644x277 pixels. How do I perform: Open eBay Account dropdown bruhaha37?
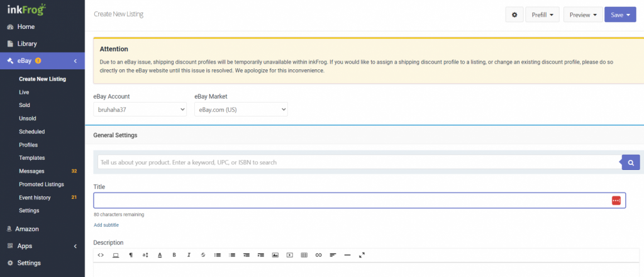tap(140, 110)
